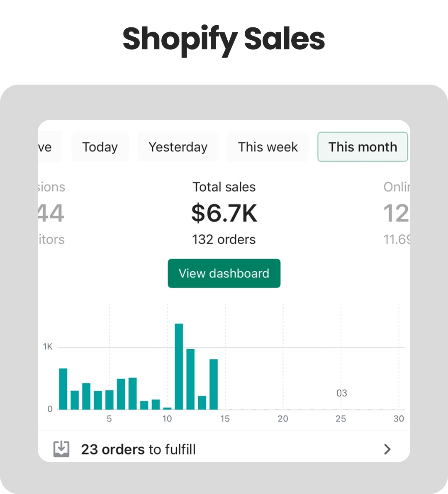Viewport: 448px width, 494px height.
Task: Click the 1K axis label
Action: 48,347
